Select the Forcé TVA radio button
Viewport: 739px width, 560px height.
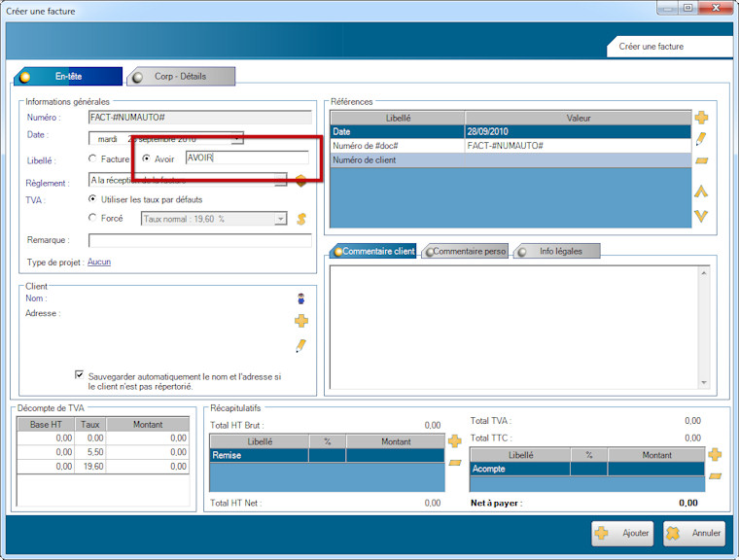93,218
